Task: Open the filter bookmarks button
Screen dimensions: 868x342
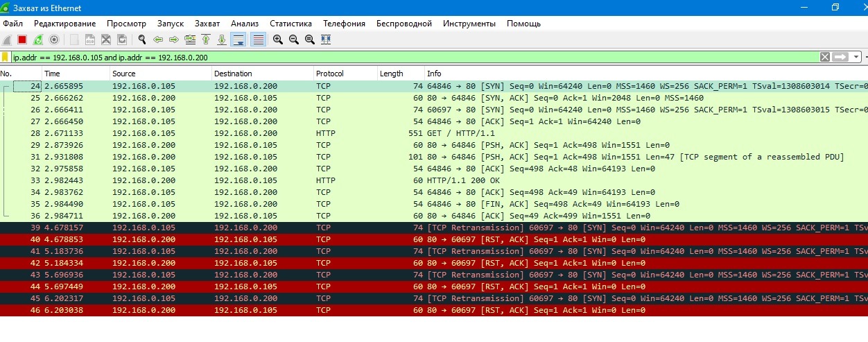Action: click(6, 57)
